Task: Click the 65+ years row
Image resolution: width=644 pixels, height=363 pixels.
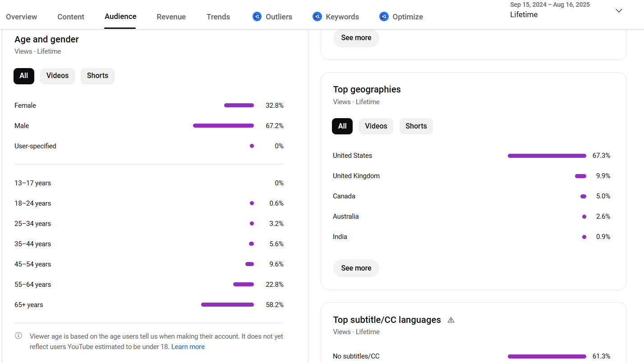Action: coord(149,305)
